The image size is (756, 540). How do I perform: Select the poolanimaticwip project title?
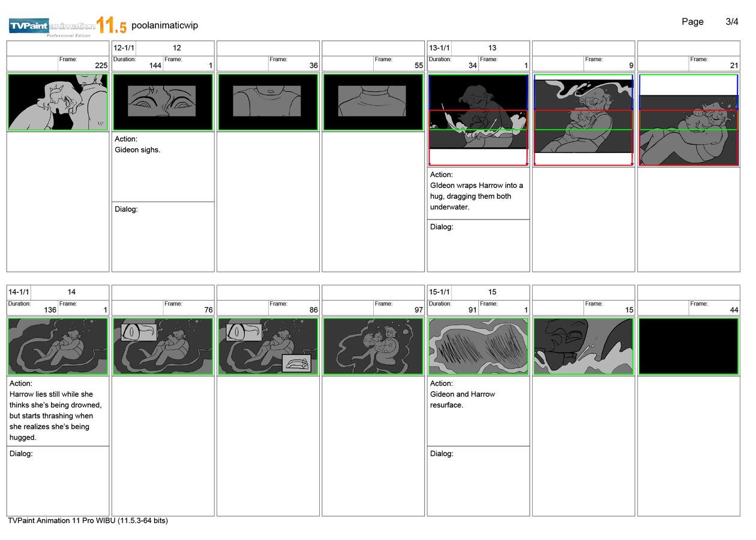click(x=164, y=25)
